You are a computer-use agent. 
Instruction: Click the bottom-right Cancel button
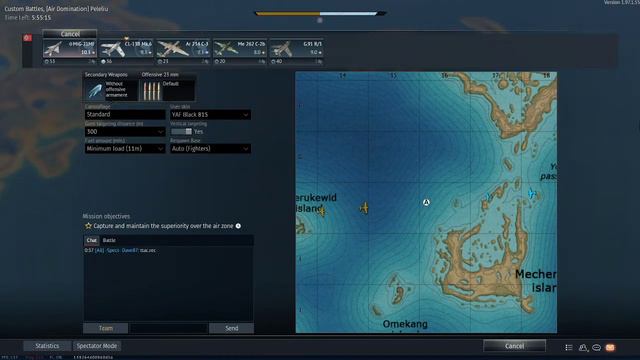click(514, 346)
